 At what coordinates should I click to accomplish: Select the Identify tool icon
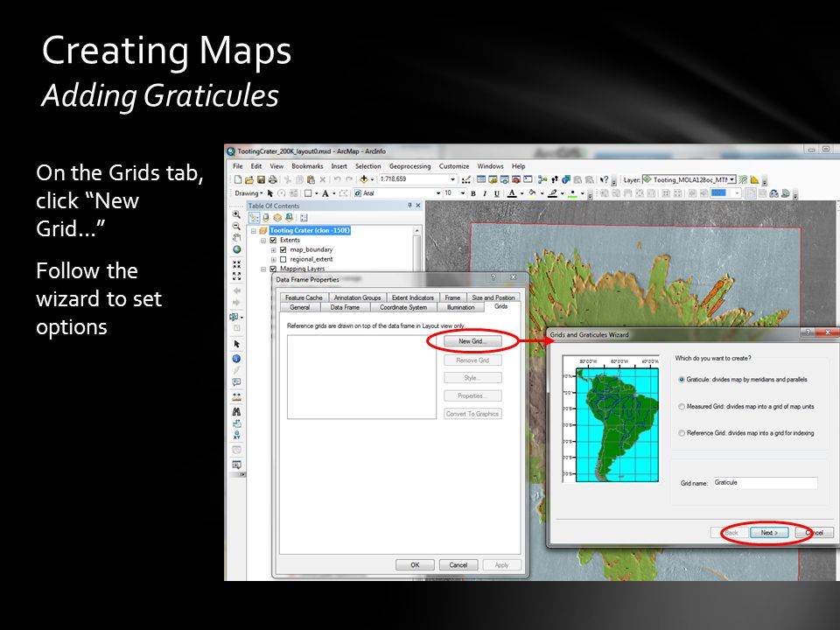(236, 359)
